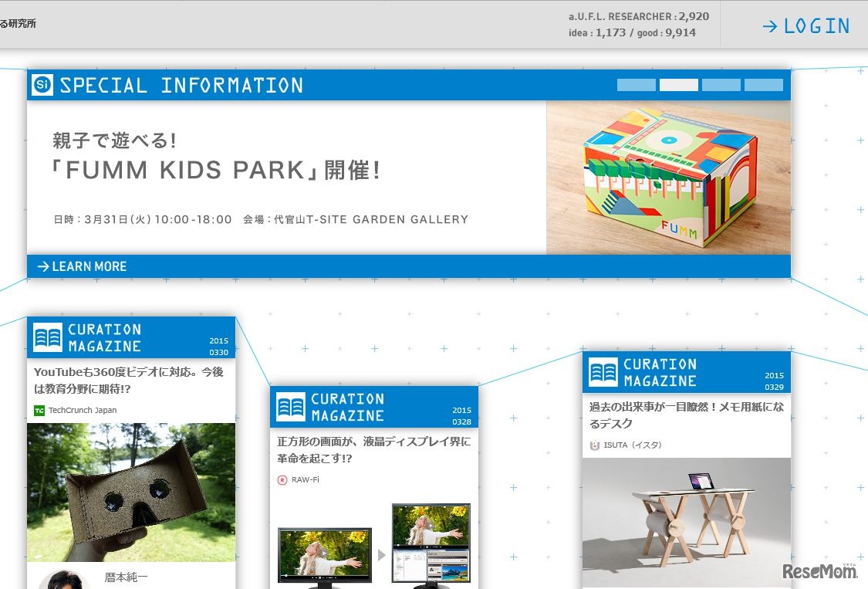The height and width of the screenshot is (589, 868).
Task: Click the RAW-Fi source icon
Action: tap(282, 480)
